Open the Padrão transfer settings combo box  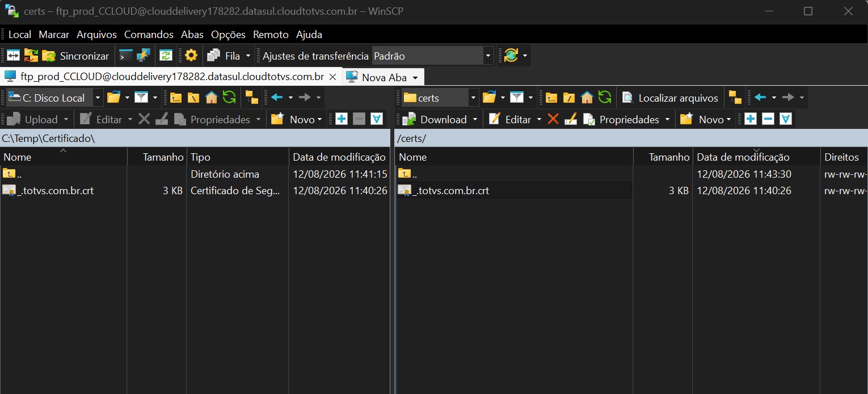[x=432, y=56]
